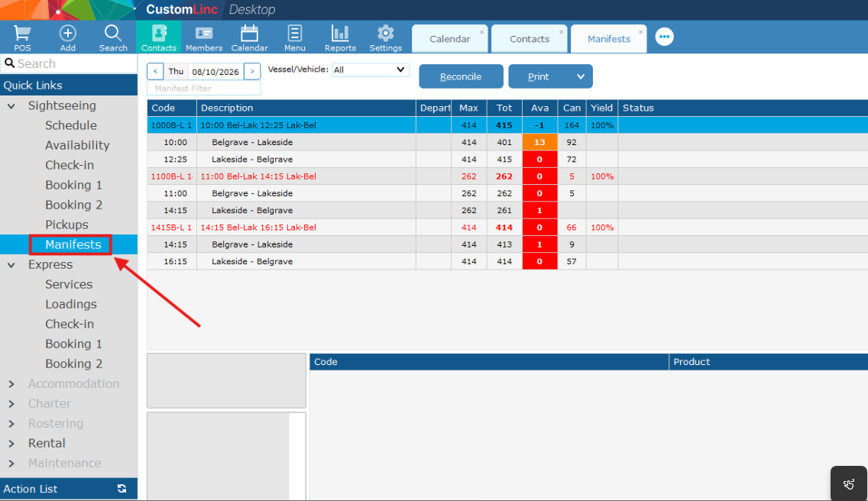
Task: Click the more tabs ellipsis button
Action: pos(664,37)
